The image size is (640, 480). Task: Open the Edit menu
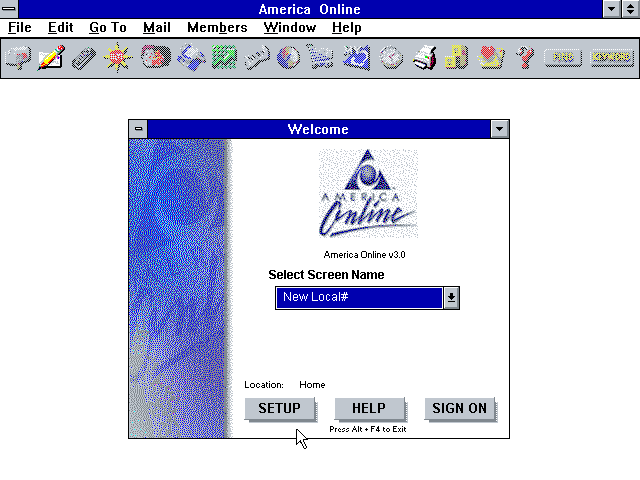(60, 27)
